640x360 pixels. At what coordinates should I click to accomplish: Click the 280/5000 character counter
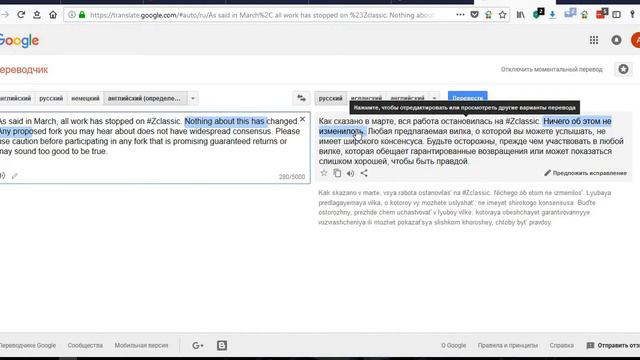[292, 177]
